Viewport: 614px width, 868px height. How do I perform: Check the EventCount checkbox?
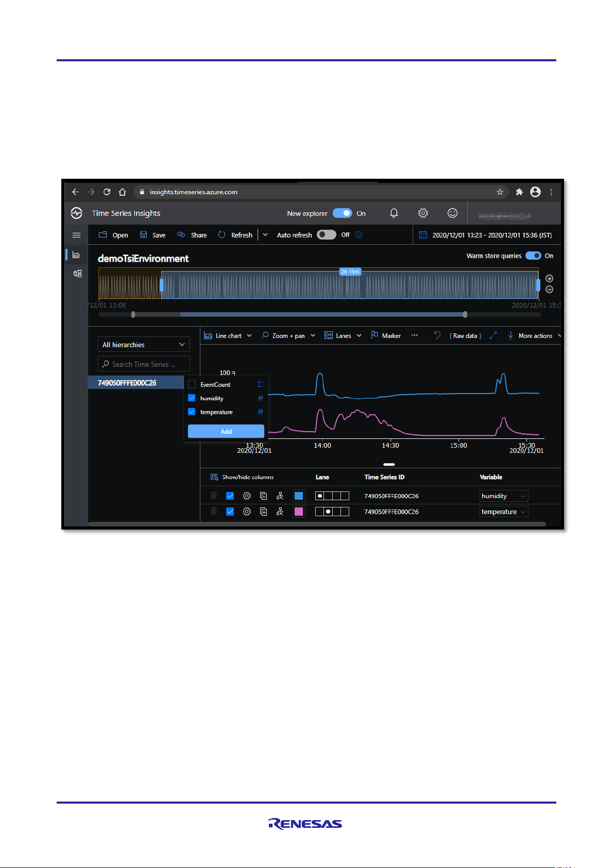[x=192, y=384]
